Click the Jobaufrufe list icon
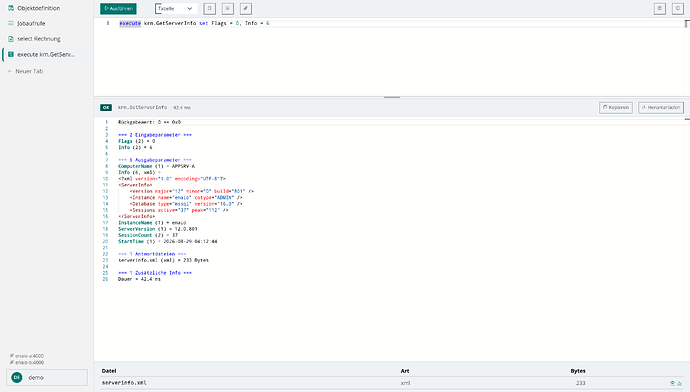 coord(11,23)
